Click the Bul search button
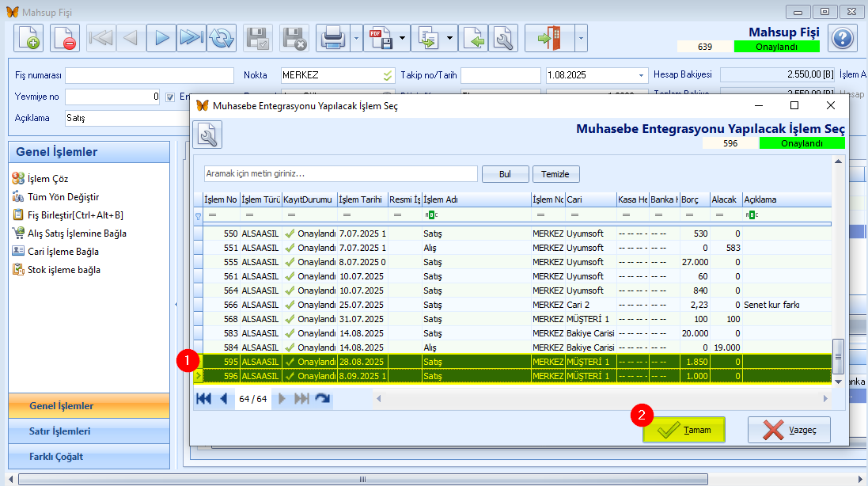 tap(505, 174)
